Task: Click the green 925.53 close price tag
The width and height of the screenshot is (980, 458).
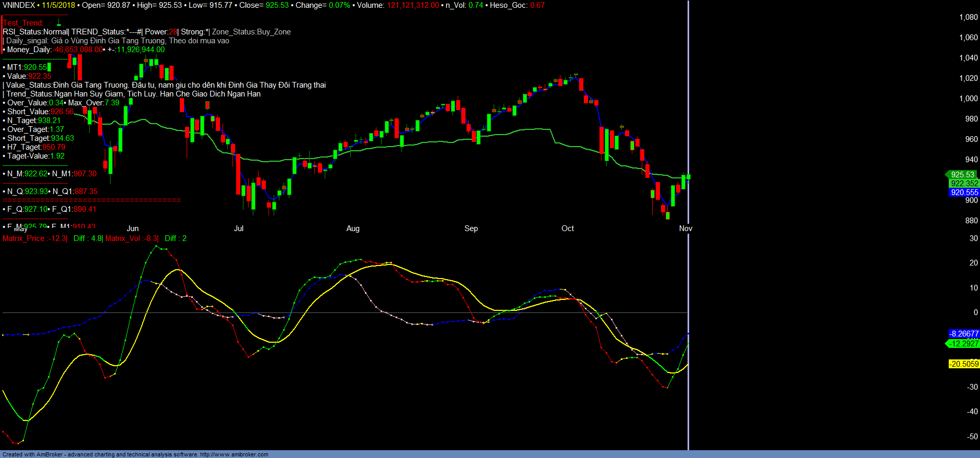Action: (961, 175)
